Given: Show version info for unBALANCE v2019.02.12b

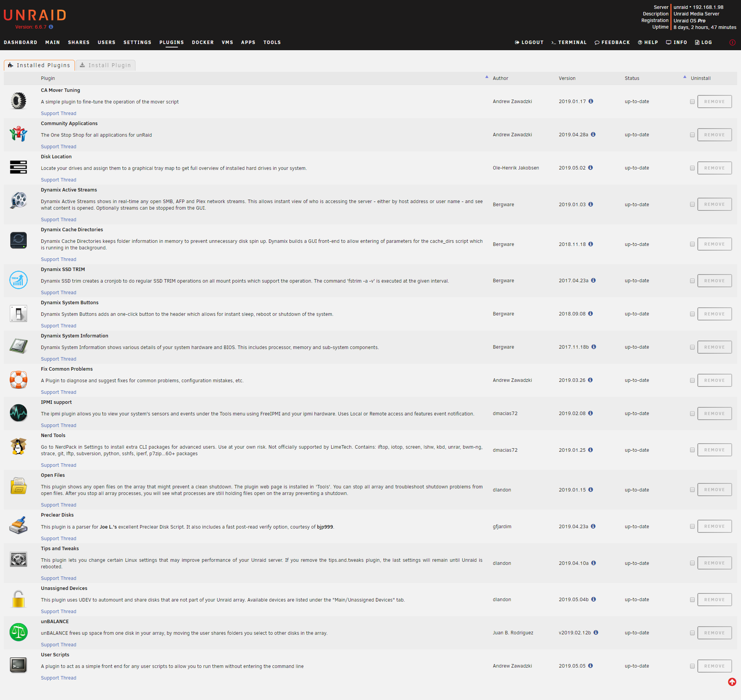Looking at the screenshot, I should coord(596,633).
